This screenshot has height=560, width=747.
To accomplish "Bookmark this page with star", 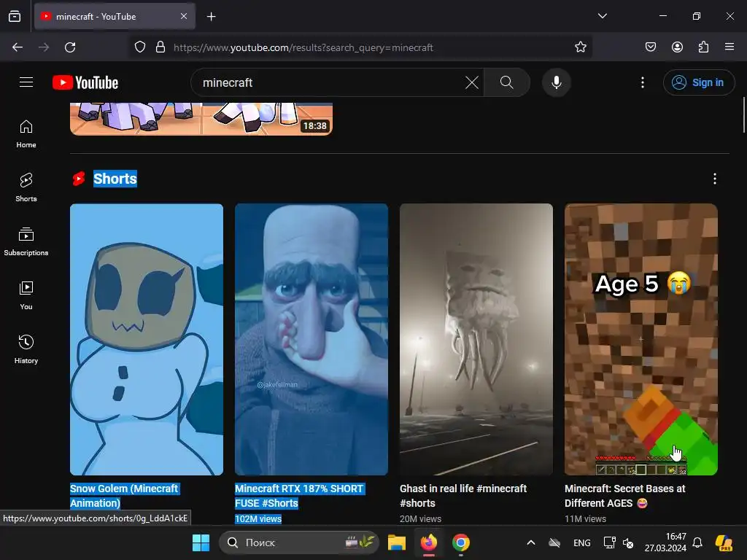I will point(580,47).
